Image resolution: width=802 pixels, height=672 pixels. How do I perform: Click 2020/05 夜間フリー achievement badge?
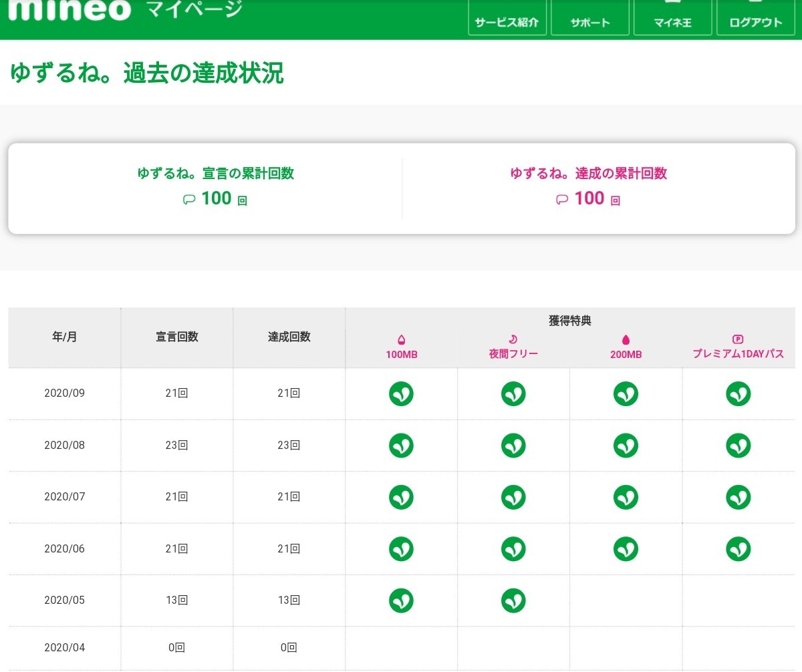point(513,600)
